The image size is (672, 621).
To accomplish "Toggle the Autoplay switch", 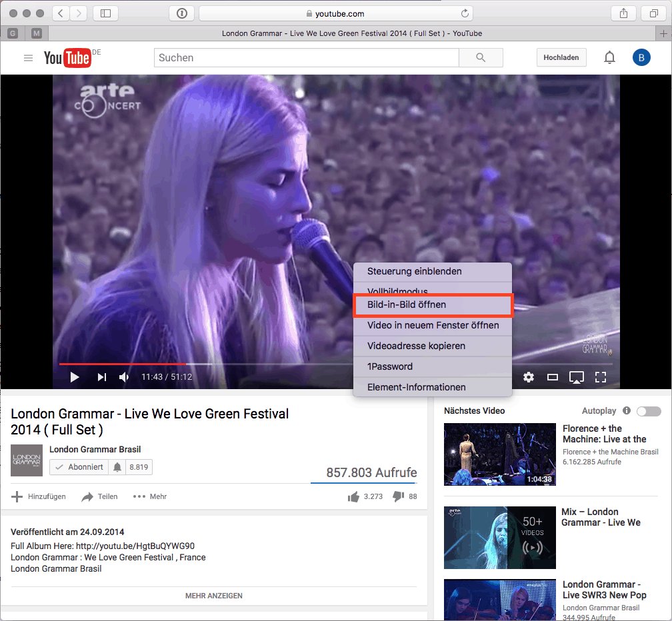I will click(x=649, y=411).
